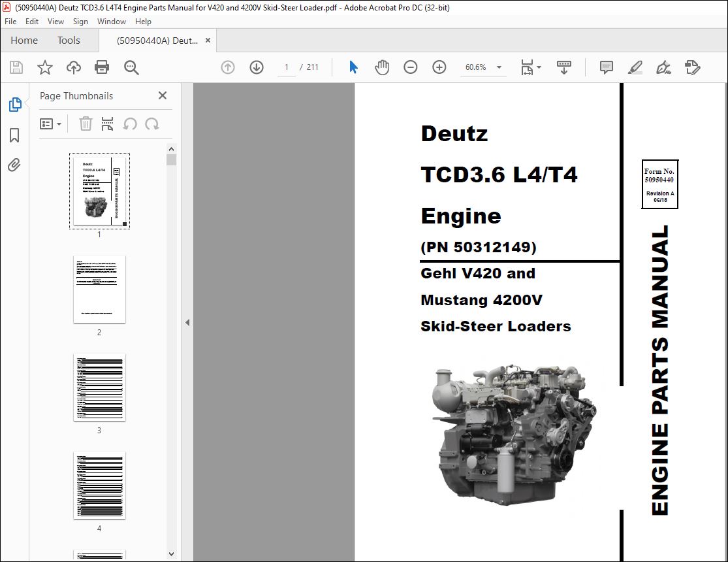Open the File menu
Viewport: 728px width, 562px height.
(10, 22)
